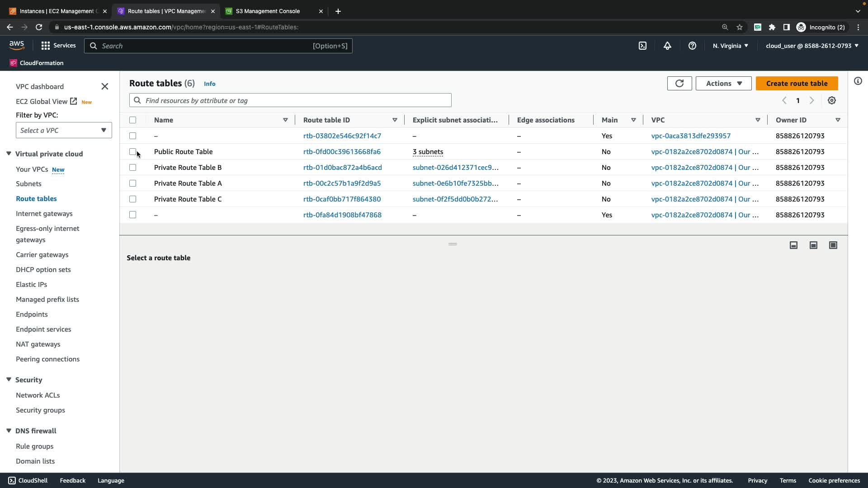Viewport: 868px width, 488px height.
Task: Refresh the route tables list
Action: (x=679, y=83)
